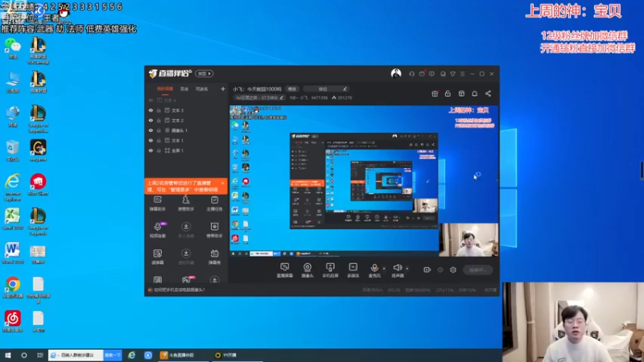
Task: Click the mode pill beside the logo
Action: point(204,73)
